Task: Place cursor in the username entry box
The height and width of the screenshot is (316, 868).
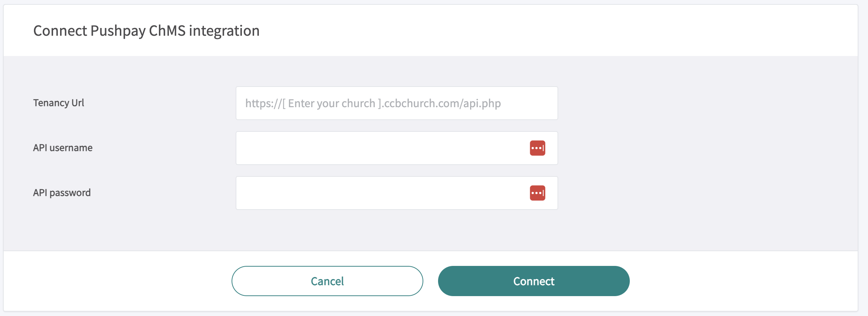Action: pyautogui.click(x=380, y=148)
